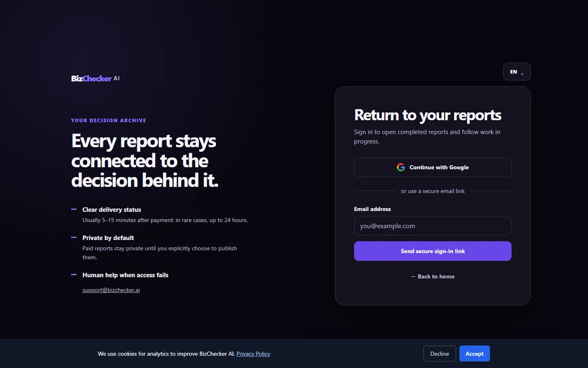Click 'Private by default' text
588x368 pixels.
click(108, 238)
